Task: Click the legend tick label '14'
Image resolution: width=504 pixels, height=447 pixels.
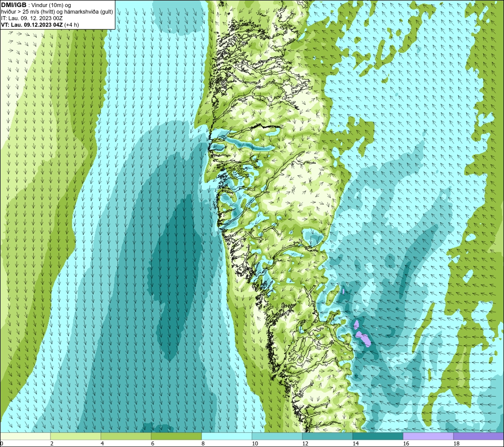Action: 355,443
